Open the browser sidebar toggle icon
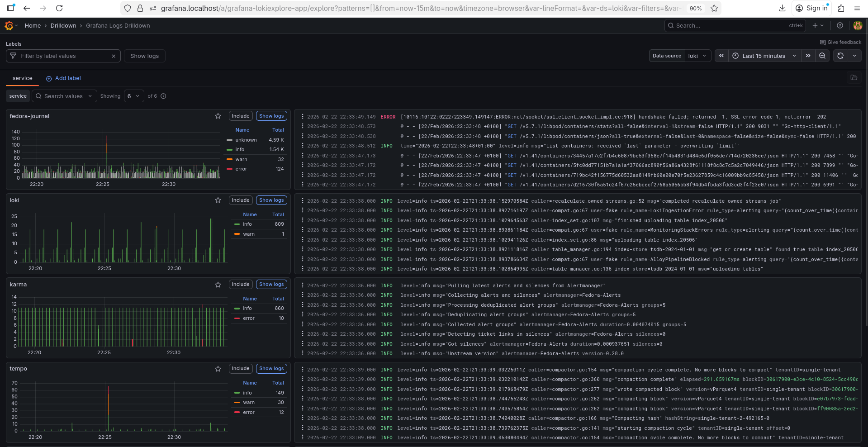The width and height of the screenshot is (868, 447). pos(10,8)
